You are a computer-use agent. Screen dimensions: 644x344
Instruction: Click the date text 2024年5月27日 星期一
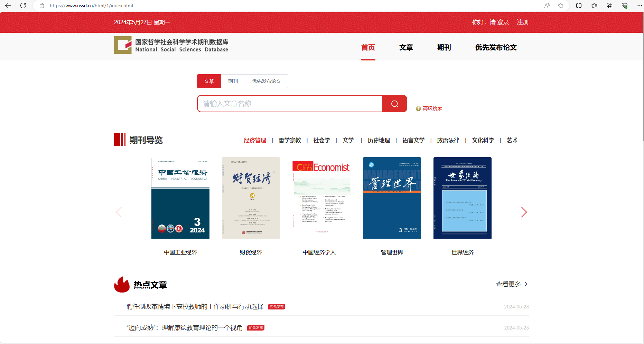click(142, 22)
